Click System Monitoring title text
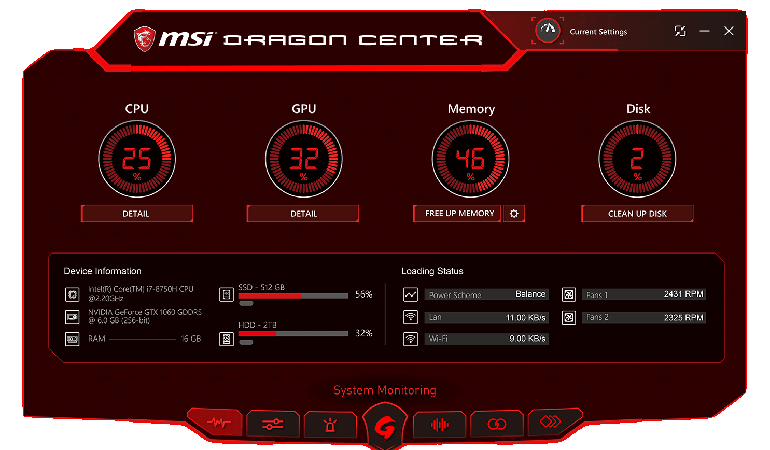This screenshot has width=770, height=450. click(x=385, y=390)
